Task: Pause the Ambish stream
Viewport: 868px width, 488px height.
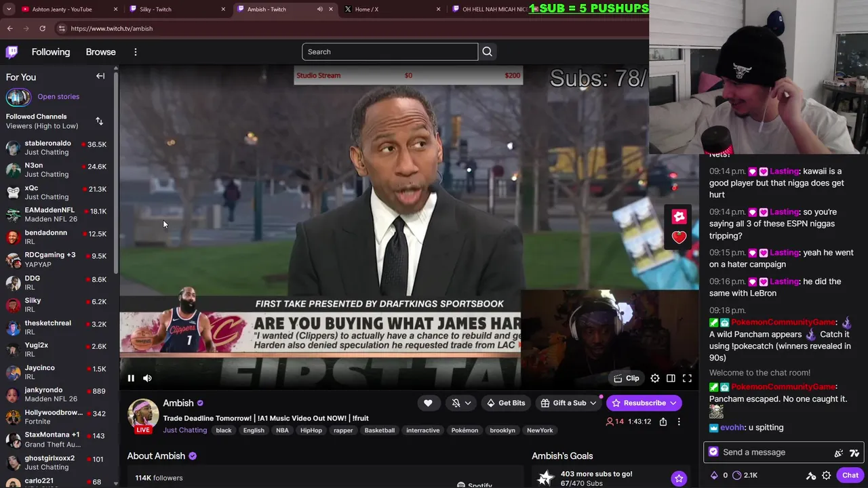Action: [x=131, y=378]
